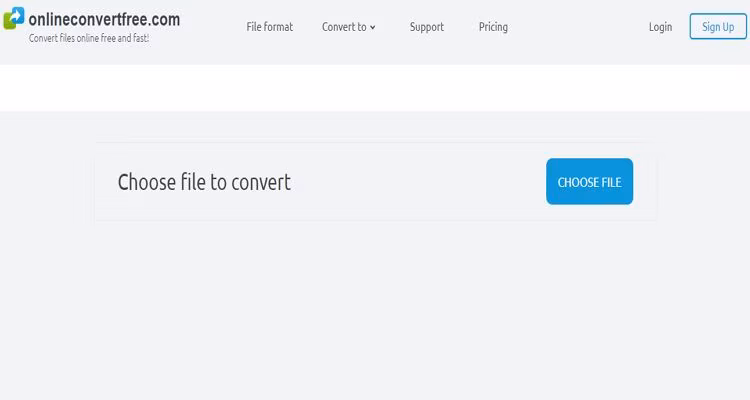
Task: Open the Pricing page
Action: pyautogui.click(x=493, y=27)
